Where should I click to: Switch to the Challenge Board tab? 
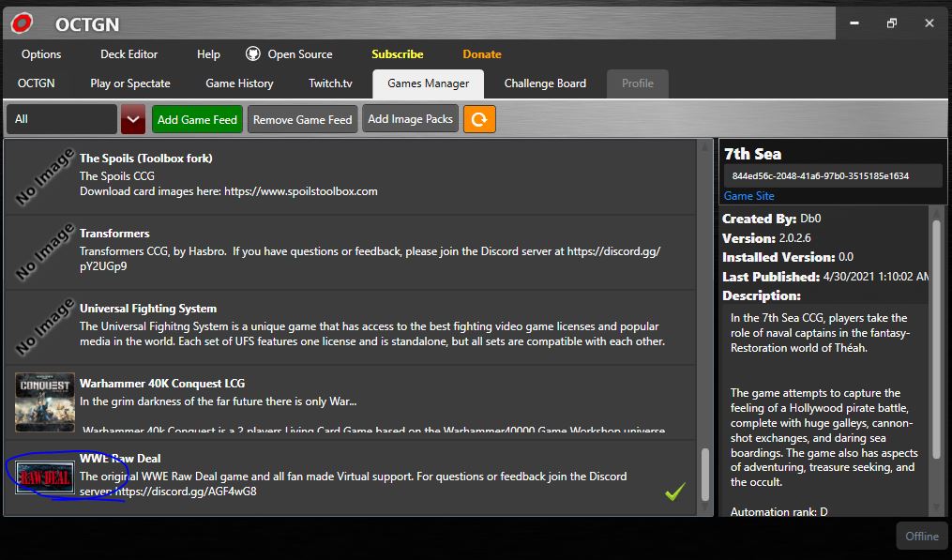(545, 83)
